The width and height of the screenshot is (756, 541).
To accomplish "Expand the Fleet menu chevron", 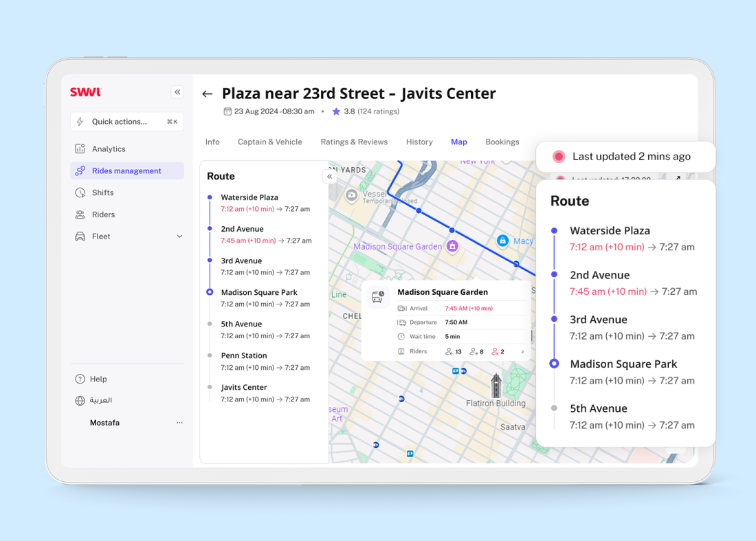I will (x=179, y=236).
